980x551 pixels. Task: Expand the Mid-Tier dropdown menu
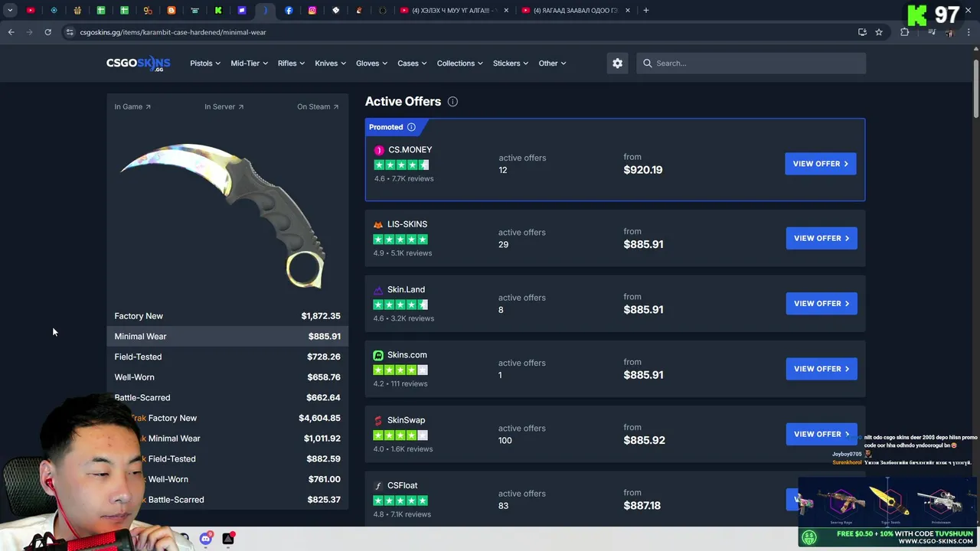(250, 64)
